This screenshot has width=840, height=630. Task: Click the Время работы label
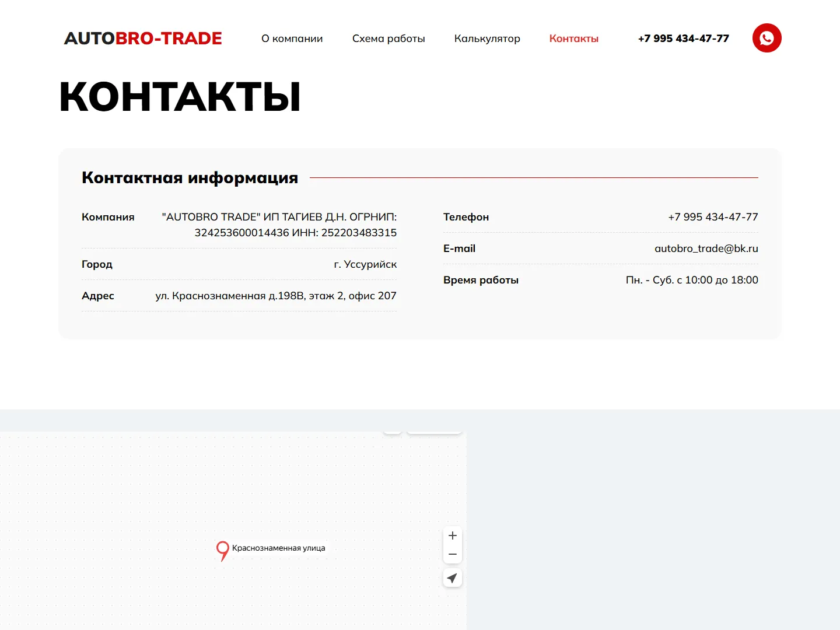point(481,280)
